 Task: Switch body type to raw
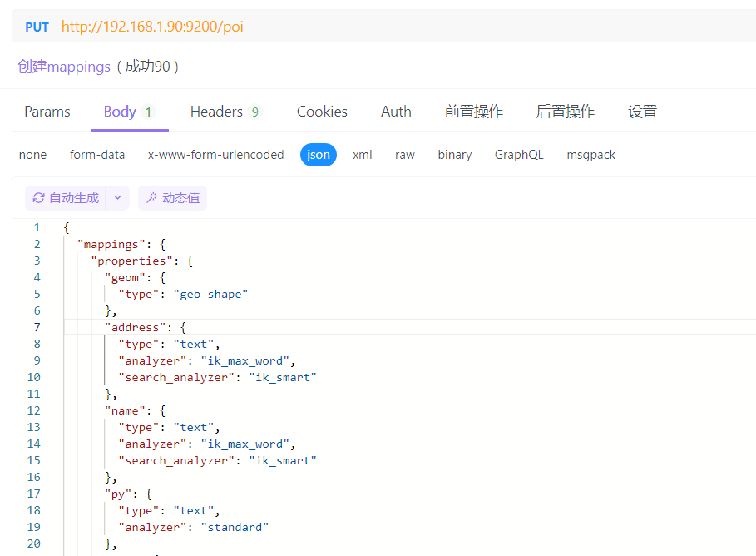coord(405,155)
